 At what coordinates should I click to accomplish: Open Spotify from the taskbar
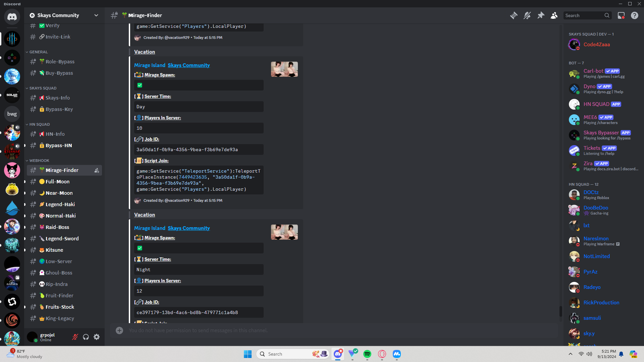pos(367,354)
